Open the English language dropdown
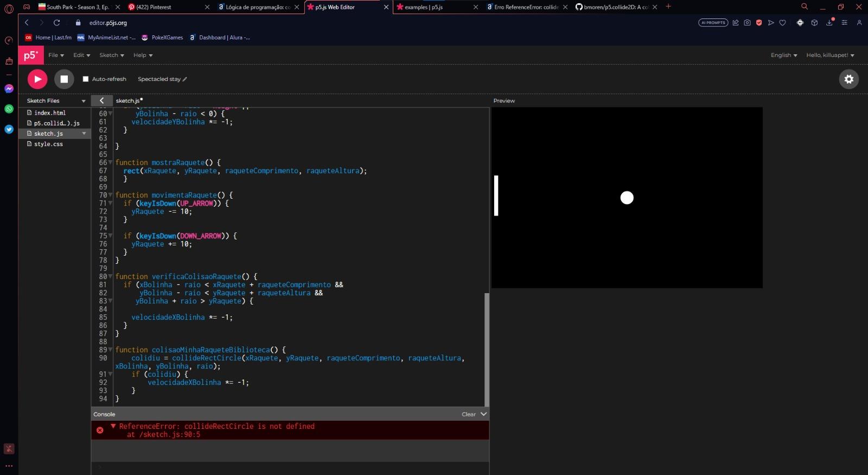 pyautogui.click(x=784, y=55)
